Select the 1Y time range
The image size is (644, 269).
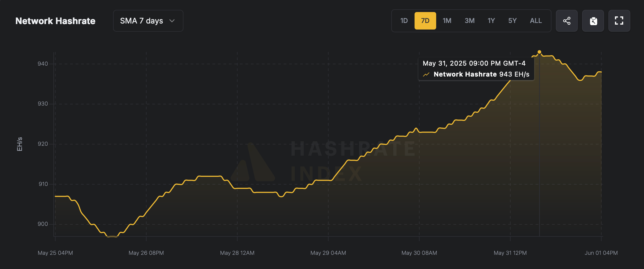point(491,21)
